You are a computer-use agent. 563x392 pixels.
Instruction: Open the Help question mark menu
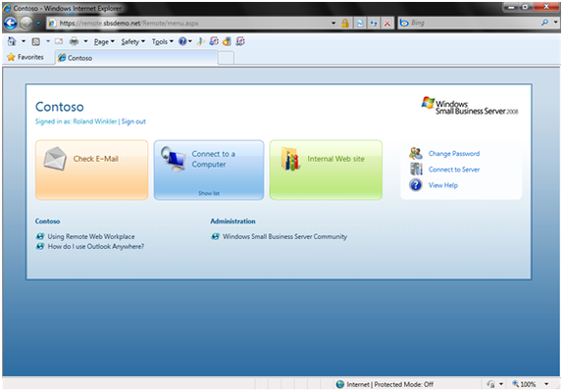(x=185, y=41)
